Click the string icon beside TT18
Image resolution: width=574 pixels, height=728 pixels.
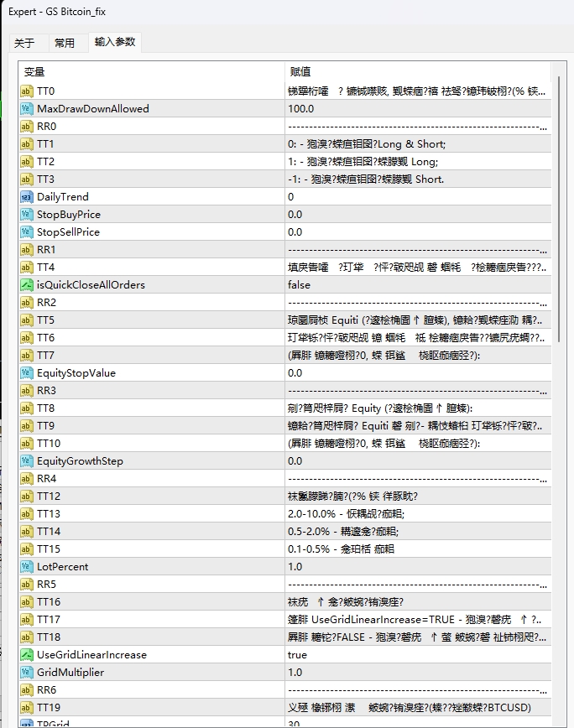(x=27, y=637)
